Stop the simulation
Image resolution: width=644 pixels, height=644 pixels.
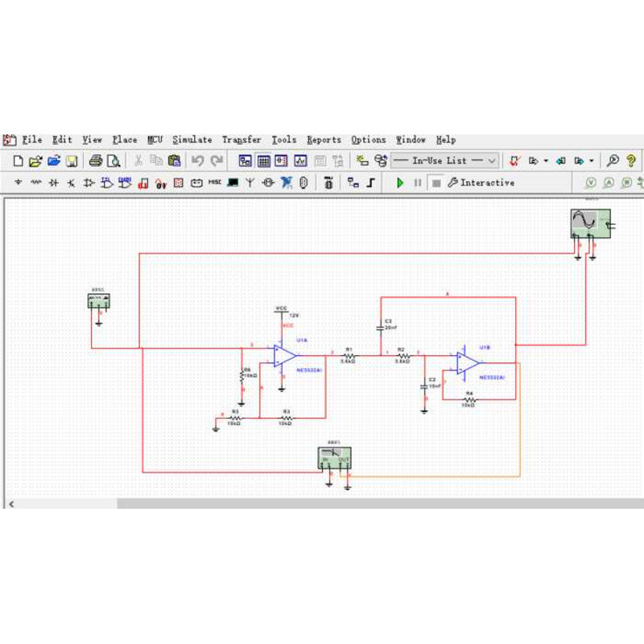click(x=436, y=184)
